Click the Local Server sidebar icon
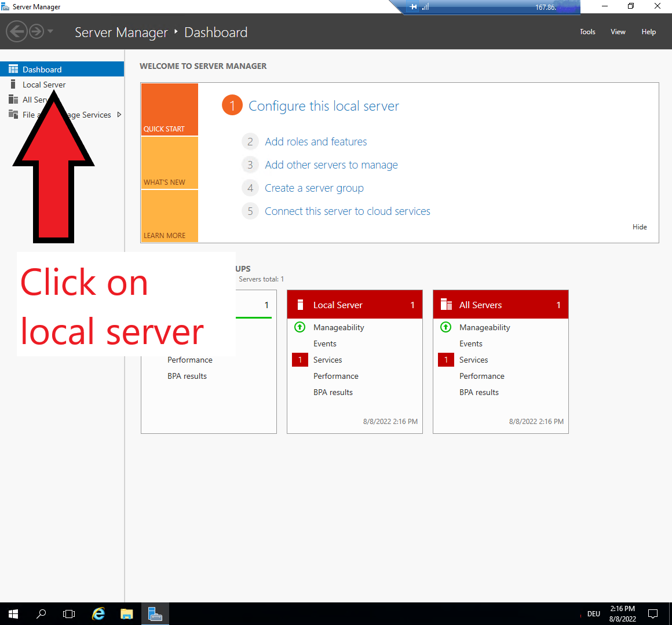Image resolution: width=672 pixels, height=625 pixels. [x=13, y=84]
